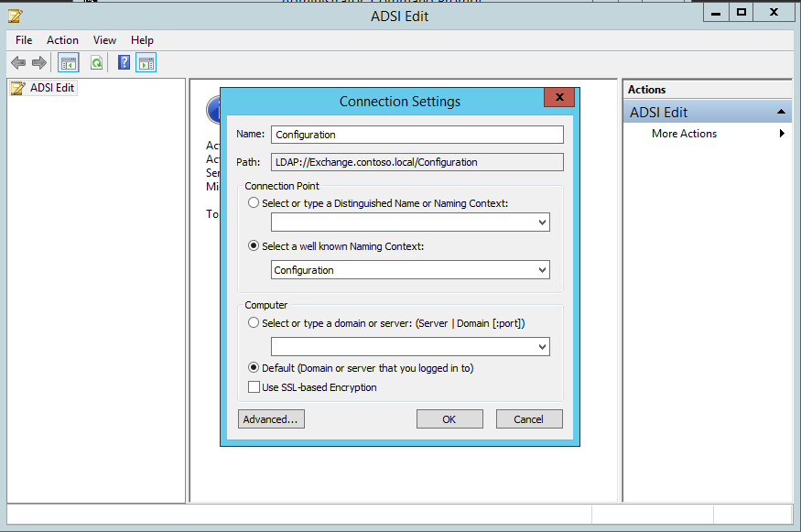Expand the domain or server combo box
This screenshot has height=532, width=801.
pyautogui.click(x=542, y=347)
